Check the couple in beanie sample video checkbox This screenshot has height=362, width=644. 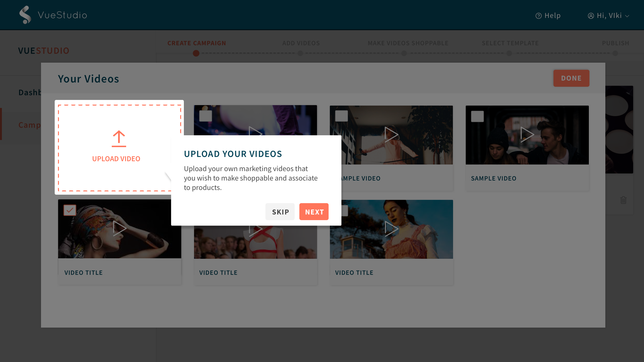pyautogui.click(x=477, y=116)
